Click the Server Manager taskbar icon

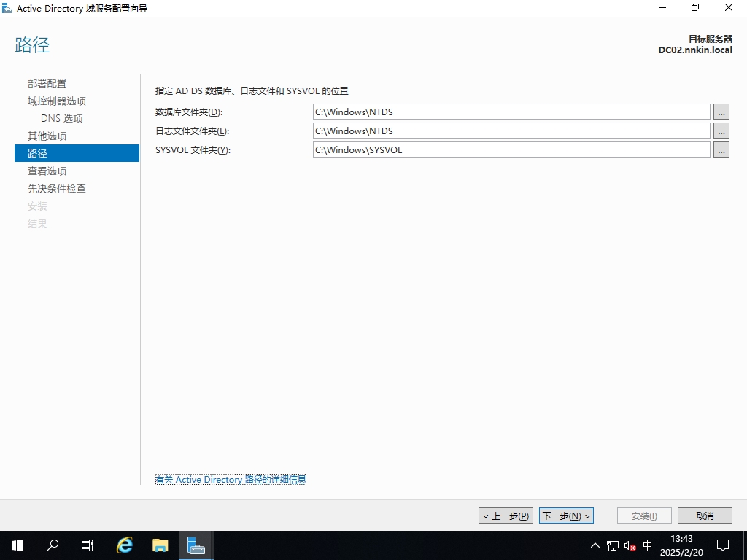(x=196, y=545)
